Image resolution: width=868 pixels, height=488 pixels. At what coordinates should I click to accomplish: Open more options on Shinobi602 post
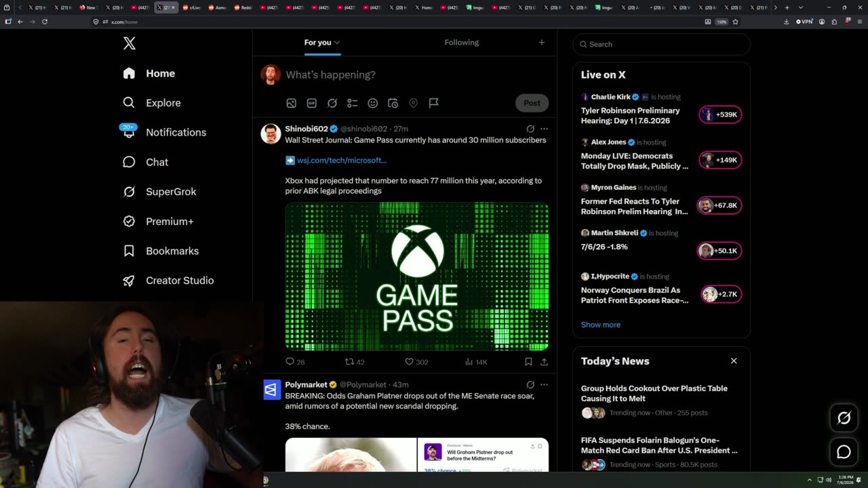(544, 129)
